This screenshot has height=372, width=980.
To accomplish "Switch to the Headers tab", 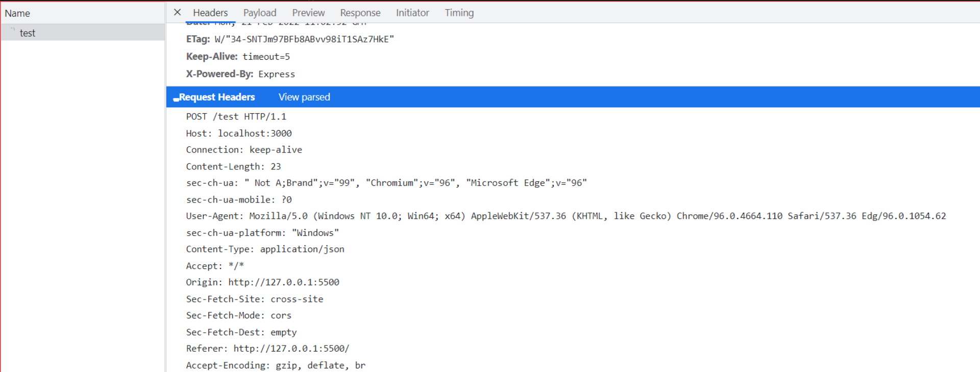I will point(210,13).
